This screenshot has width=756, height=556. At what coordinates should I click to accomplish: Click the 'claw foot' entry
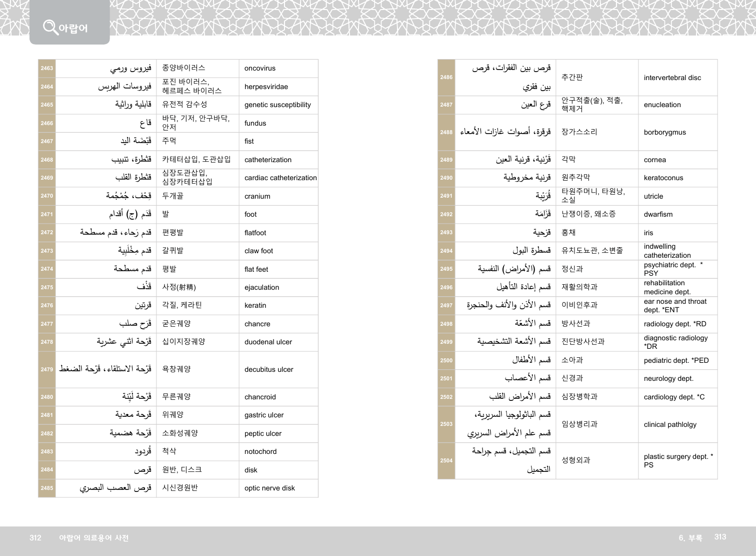(258, 251)
